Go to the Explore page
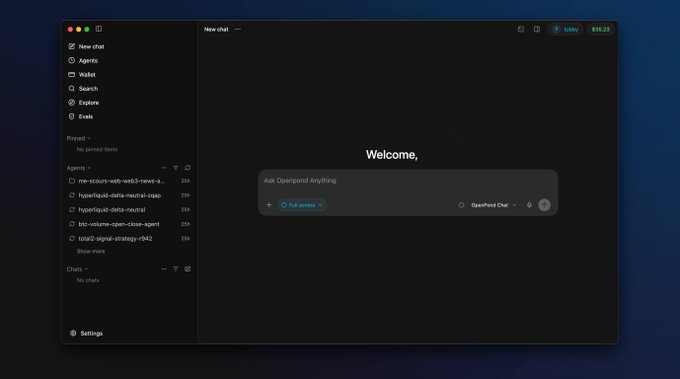The image size is (680, 379). 84,103
